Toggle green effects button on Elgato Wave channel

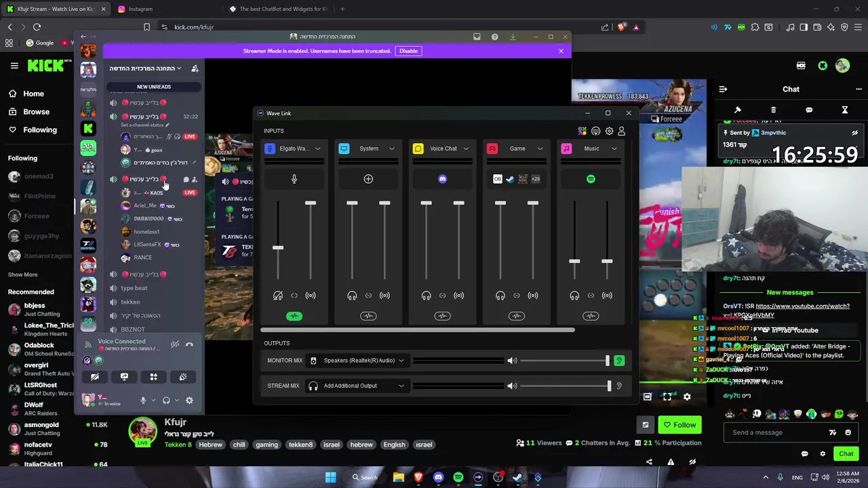point(294,316)
